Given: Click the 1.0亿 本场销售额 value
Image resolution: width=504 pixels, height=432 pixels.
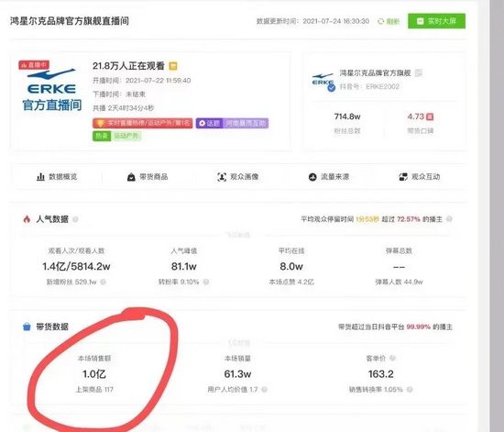Looking at the screenshot, I should 94,374.
